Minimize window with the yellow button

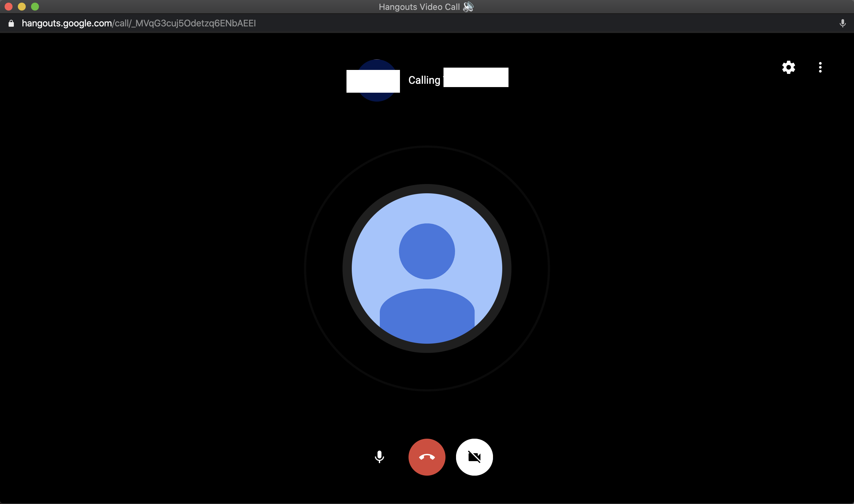(22, 7)
